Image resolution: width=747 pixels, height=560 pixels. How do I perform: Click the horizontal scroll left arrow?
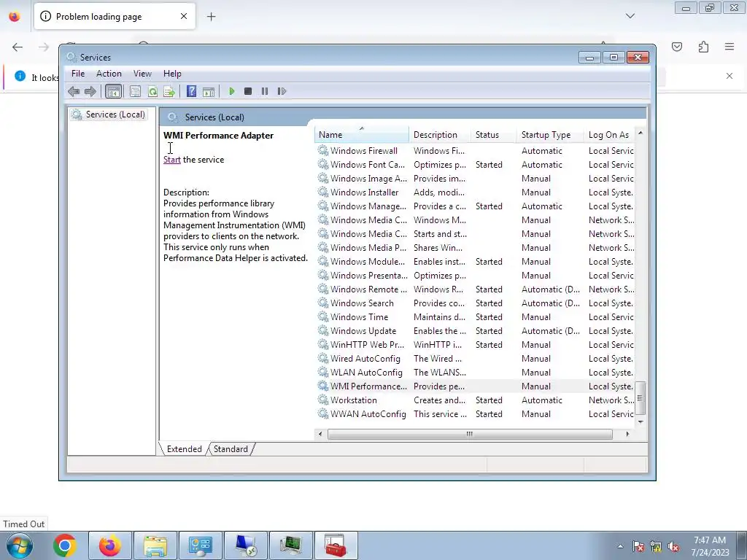(320, 434)
